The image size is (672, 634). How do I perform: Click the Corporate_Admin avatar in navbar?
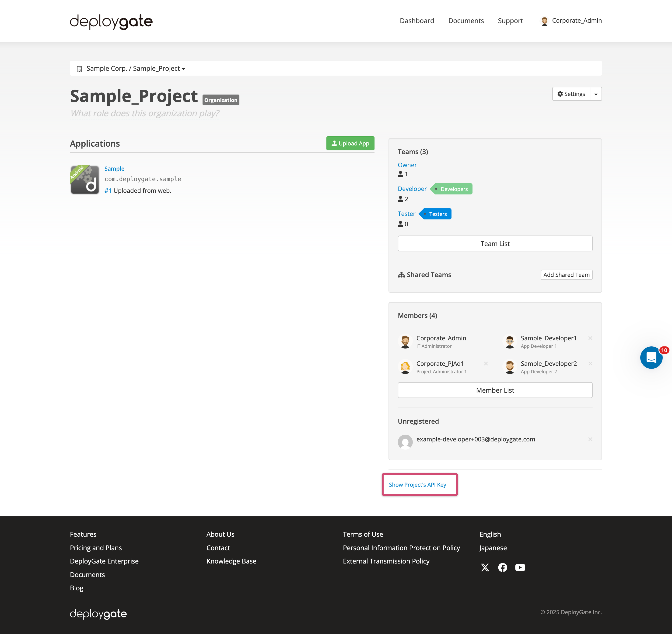(545, 21)
